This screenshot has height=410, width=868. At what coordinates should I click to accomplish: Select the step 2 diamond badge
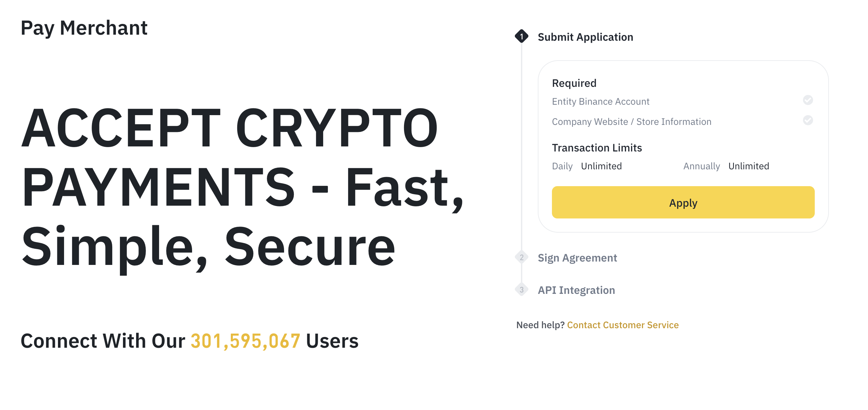[x=522, y=257]
